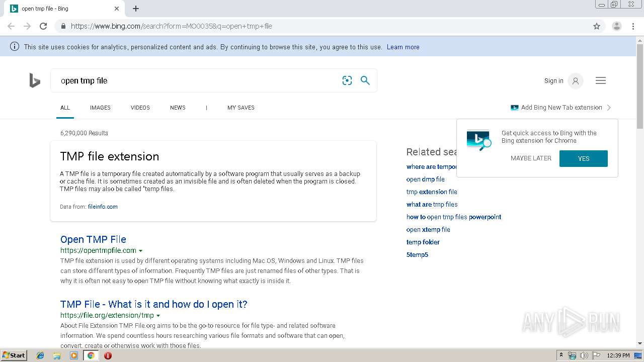Click related search 'tmp extension file'
The image size is (644, 362).
coord(432,192)
